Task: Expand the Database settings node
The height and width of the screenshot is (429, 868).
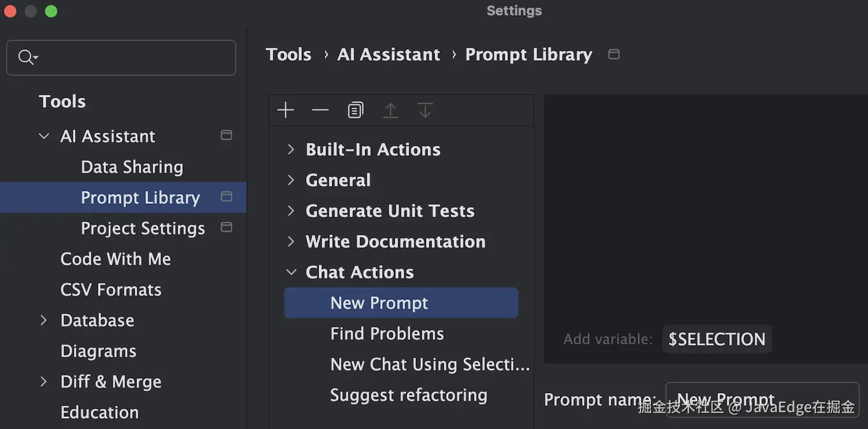Action: tap(44, 320)
